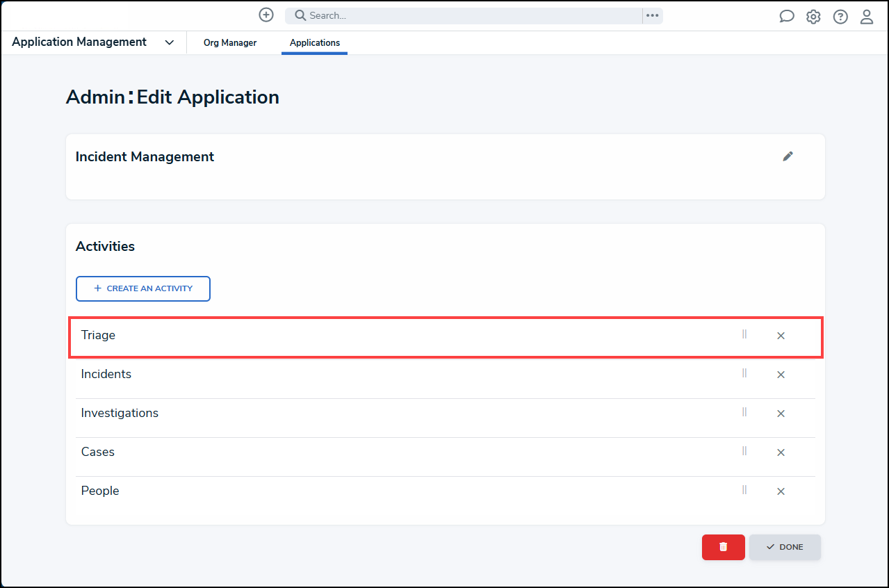
Task: Select the Applications tab
Action: (x=315, y=43)
